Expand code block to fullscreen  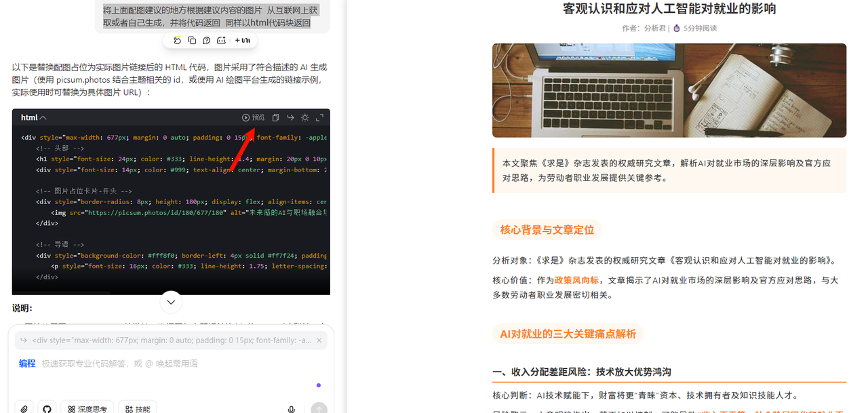click(319, 117)
